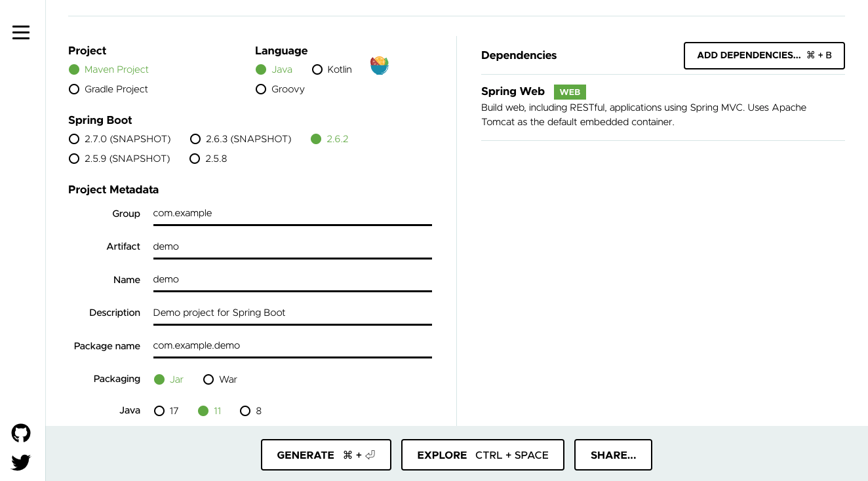Set packaging to Jar
This screenshot has width=868, height=481.
pyautogui.click(x=168, y=379)
